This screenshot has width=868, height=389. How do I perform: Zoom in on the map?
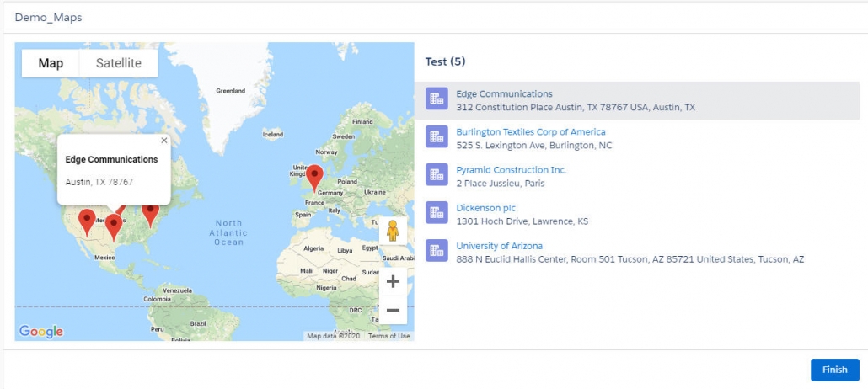pos(393,281)
